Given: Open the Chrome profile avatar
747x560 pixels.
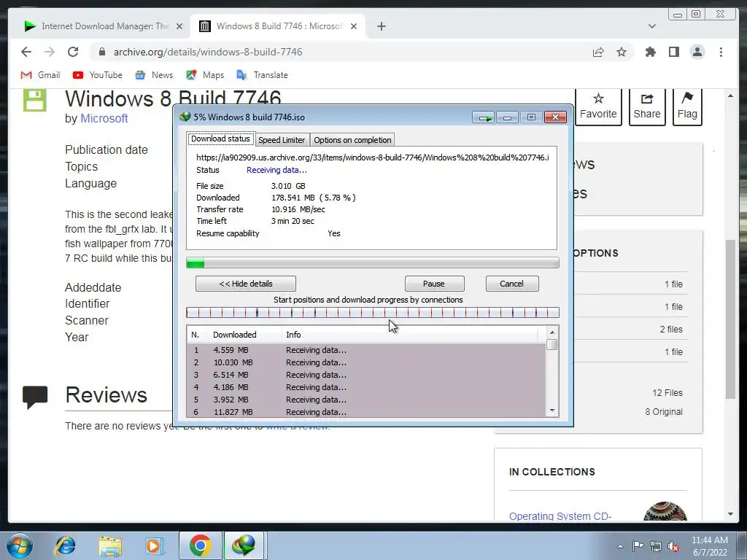Looking at the screenshot, I should click(697, 52).
